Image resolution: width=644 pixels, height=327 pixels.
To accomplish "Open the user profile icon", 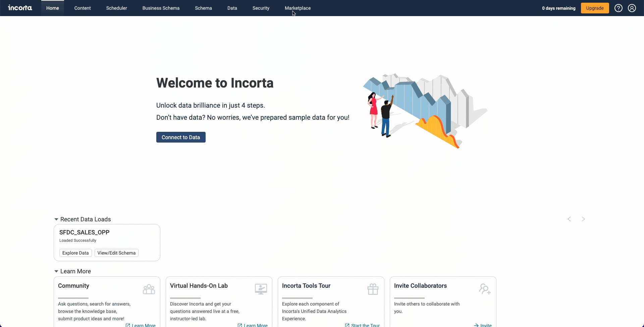I will pos(632,8).
